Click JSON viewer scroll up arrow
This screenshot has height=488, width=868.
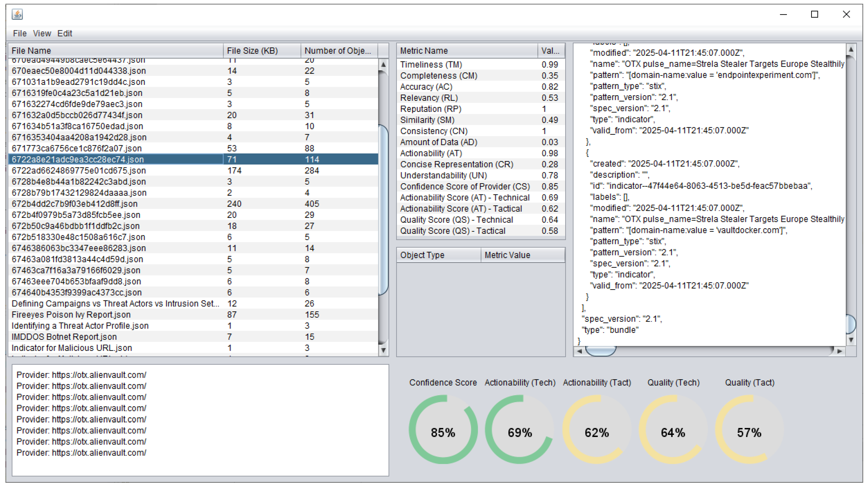[850, 50]
